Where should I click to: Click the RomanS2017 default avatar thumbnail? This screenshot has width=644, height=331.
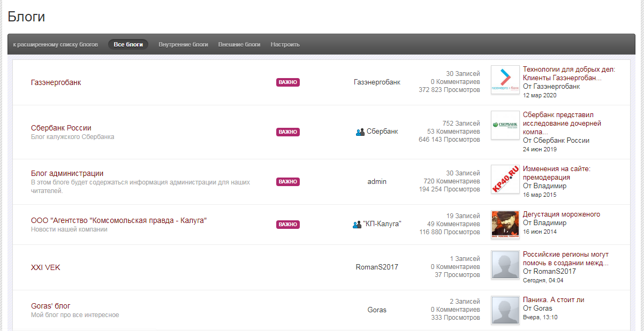(505, 265)
